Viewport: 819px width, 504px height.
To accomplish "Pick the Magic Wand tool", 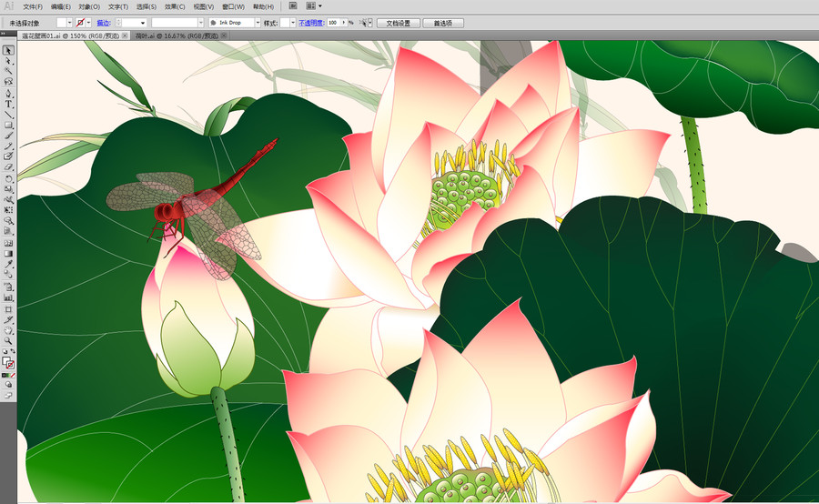I will pyautogui.click(x=8, y=71).
